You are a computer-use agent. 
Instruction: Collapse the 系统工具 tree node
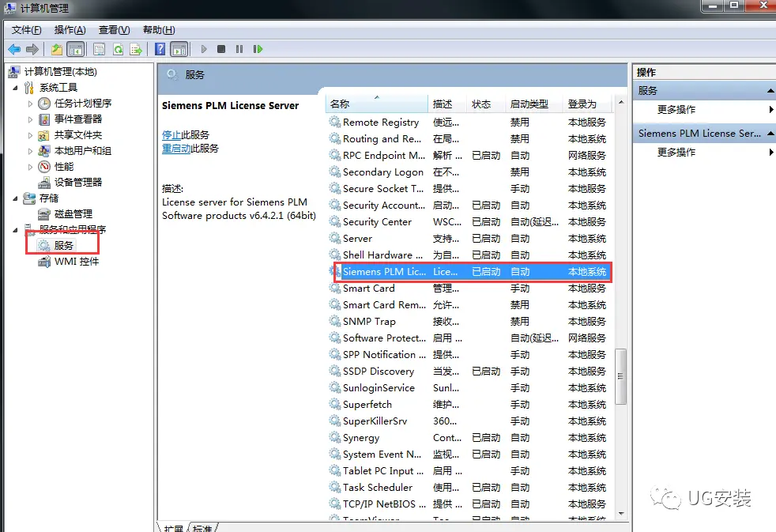pyautogui.click(x=15, y=88)
